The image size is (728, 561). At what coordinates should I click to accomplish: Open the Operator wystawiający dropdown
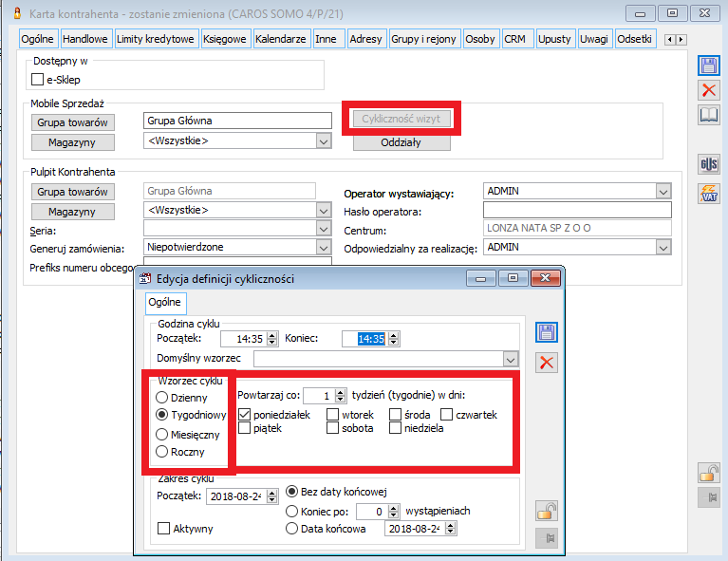tap(663, 192)
